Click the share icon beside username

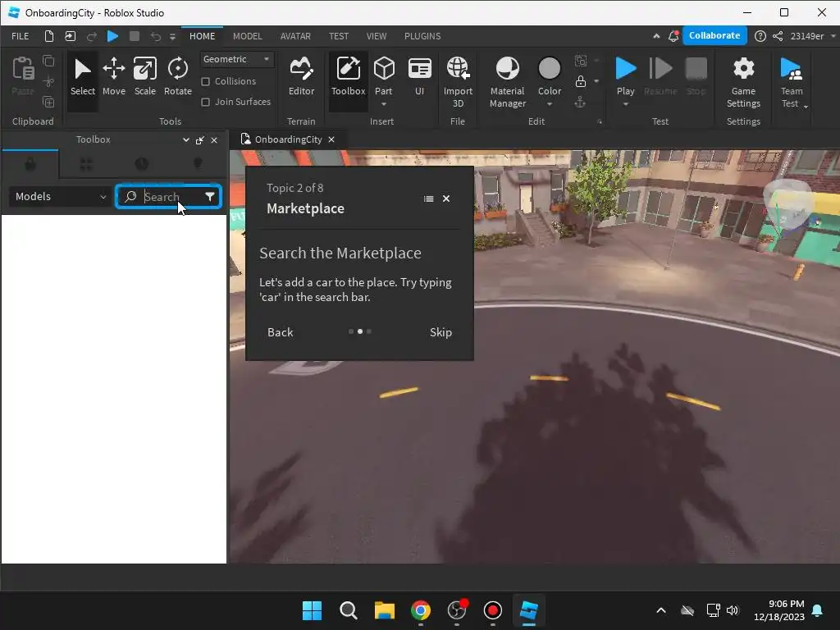coord(778,36)
